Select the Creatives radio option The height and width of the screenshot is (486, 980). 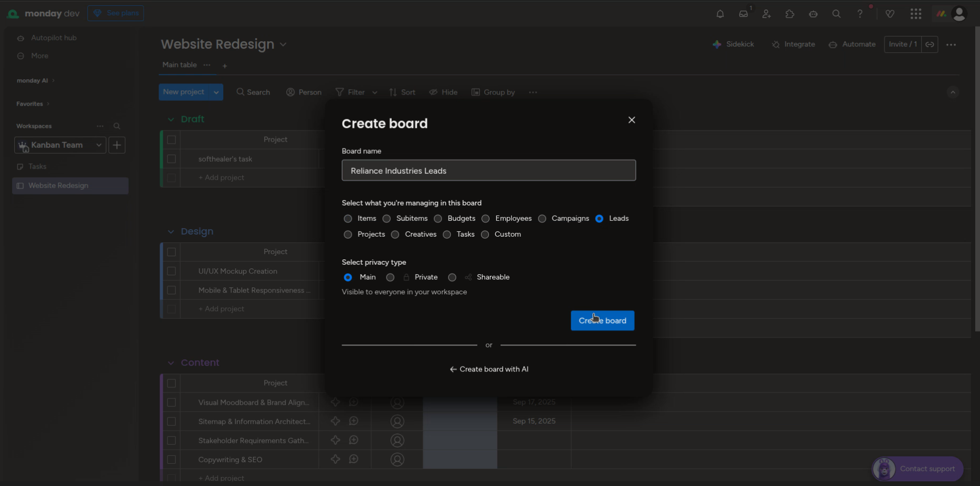[x=395, y=235]
